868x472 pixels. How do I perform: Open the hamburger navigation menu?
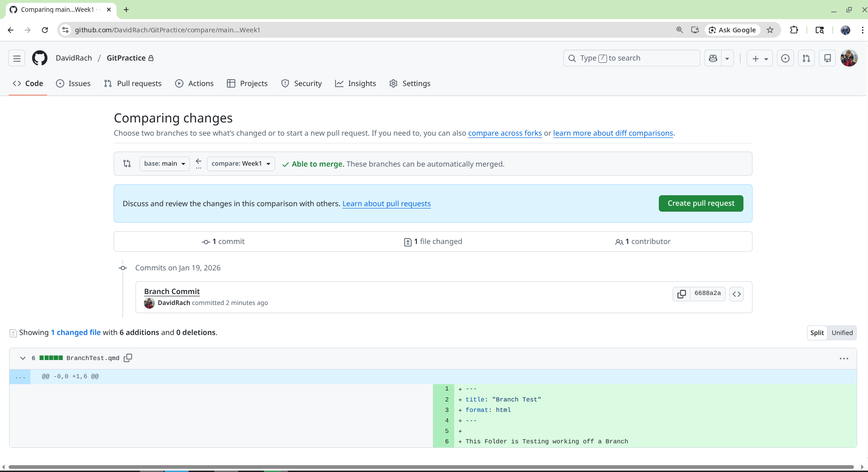pos(17,58)
